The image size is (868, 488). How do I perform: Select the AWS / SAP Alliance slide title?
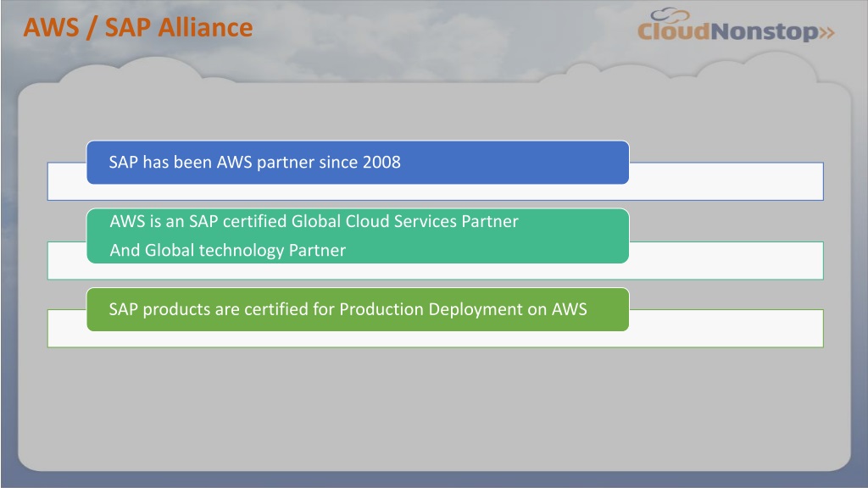coord(138,28)
